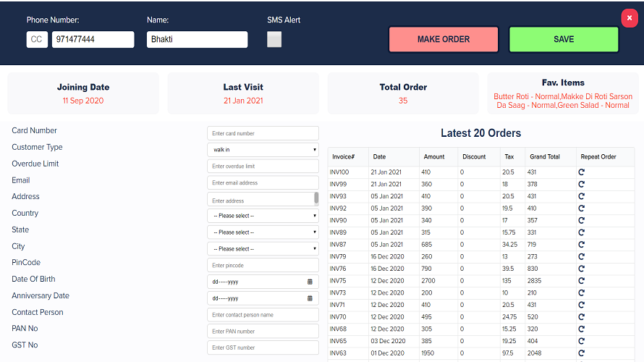Screen dimensions: 644x362
Task: Click the address box scrollbar
Action: pos(316,199)
